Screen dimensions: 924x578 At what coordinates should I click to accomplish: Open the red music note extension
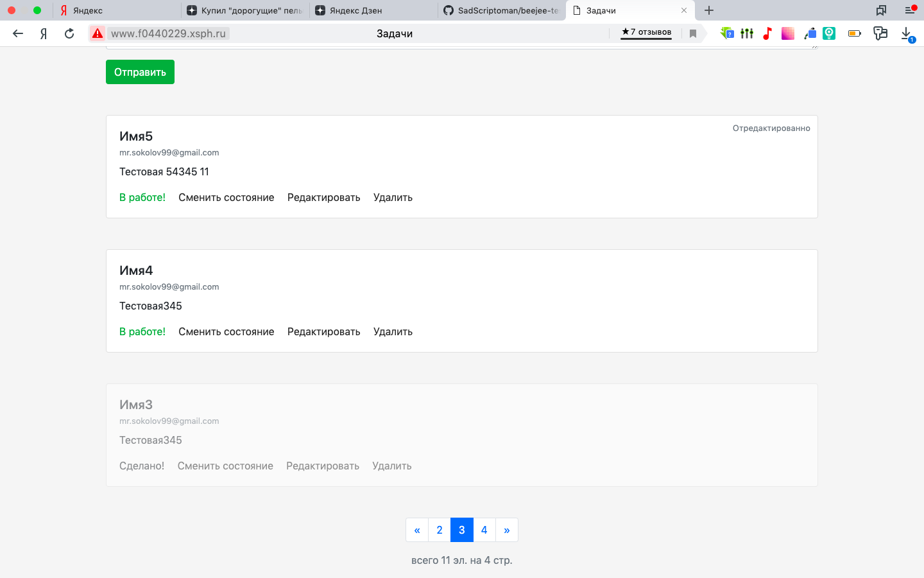(767, 33)
